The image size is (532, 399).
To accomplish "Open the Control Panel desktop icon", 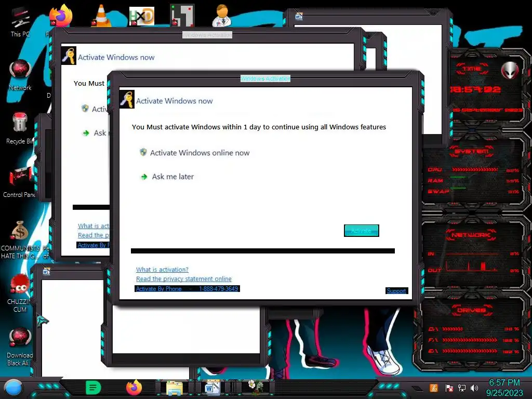I will point(19,181).
